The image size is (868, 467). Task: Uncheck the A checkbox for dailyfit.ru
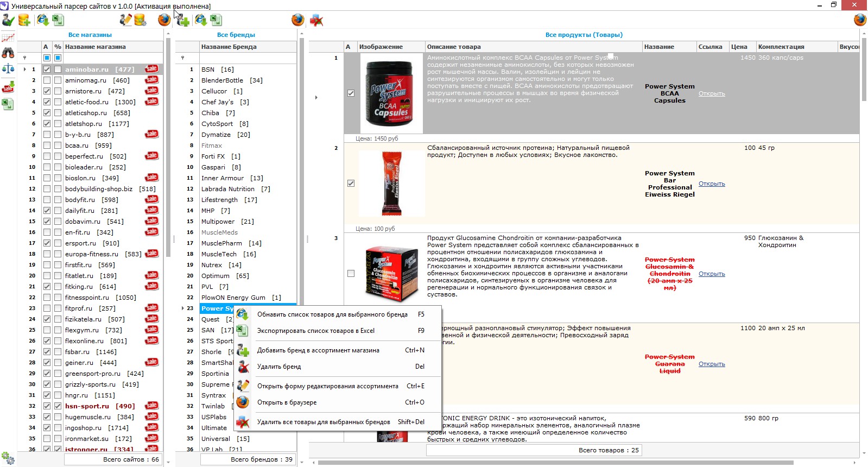tap(47, 211)
